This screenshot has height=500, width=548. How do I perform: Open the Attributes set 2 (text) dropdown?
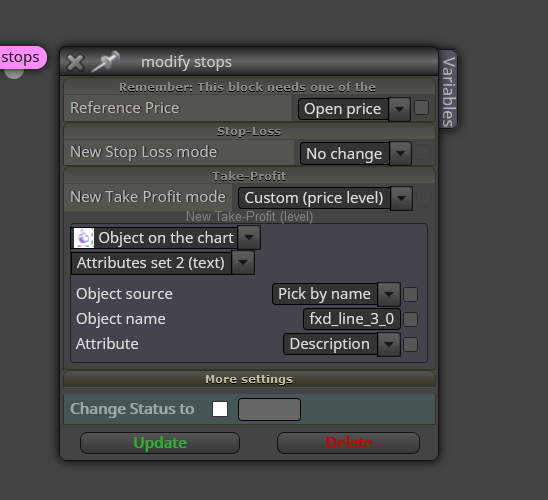pos(163,263)
